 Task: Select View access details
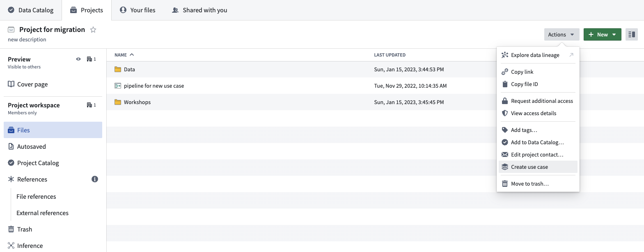[538, 113]
